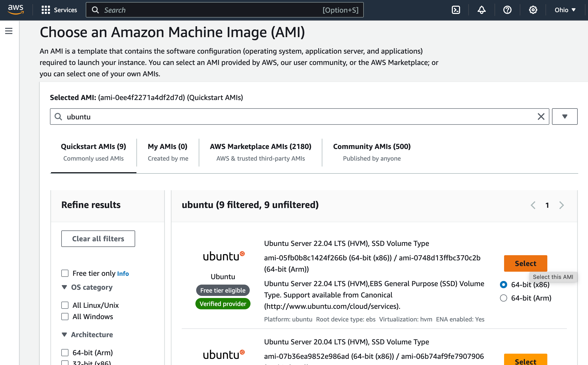This screenshot has width=588, height=365.
Task: Open the Services grid menu
Action: (59, 10)
